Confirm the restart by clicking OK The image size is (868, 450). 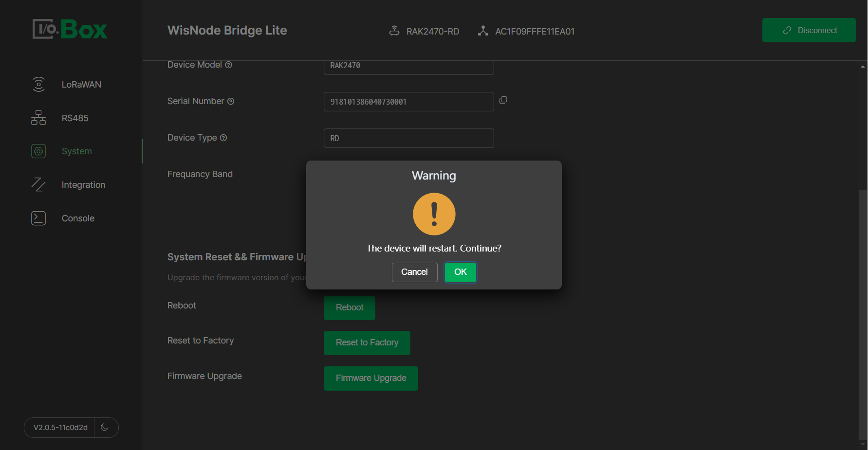(461, 272)
